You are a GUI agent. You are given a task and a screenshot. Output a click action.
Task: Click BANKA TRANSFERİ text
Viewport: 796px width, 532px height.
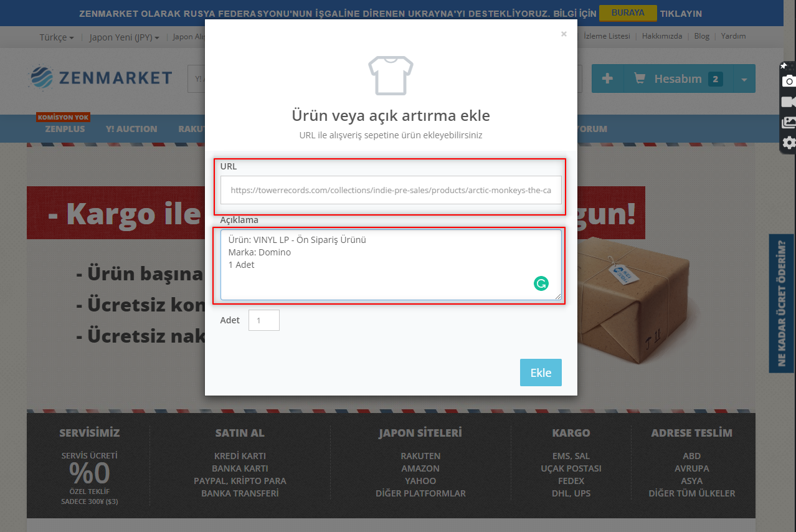(x=240, y=493)
